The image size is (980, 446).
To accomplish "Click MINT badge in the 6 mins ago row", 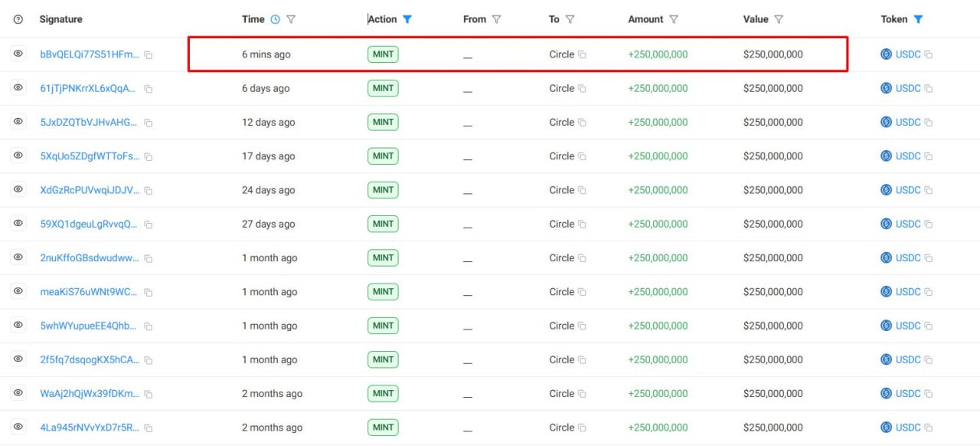I will point(383,54).
